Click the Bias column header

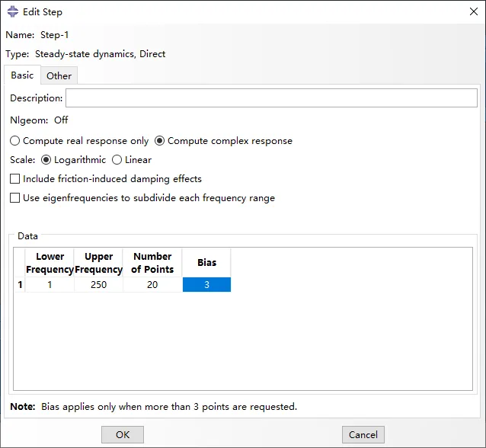pyautogui.click(x=206, y=263)
